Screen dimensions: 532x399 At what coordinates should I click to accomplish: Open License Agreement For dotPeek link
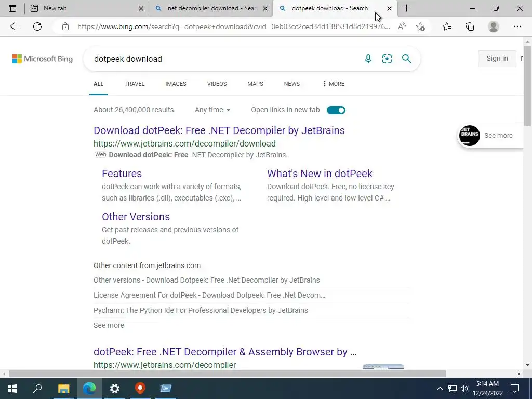(209, 295)
